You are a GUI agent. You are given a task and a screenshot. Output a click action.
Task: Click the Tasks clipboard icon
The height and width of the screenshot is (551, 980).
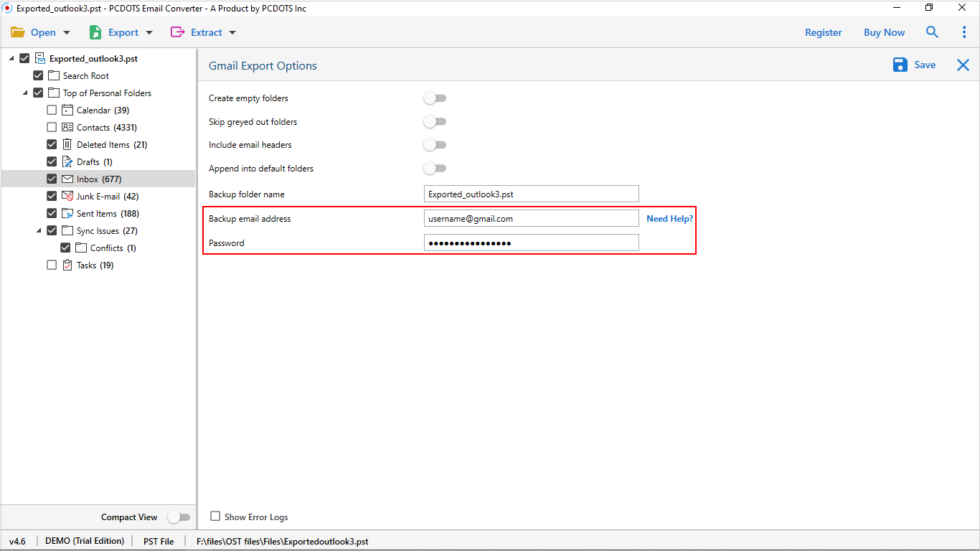[x=67, y=265]
